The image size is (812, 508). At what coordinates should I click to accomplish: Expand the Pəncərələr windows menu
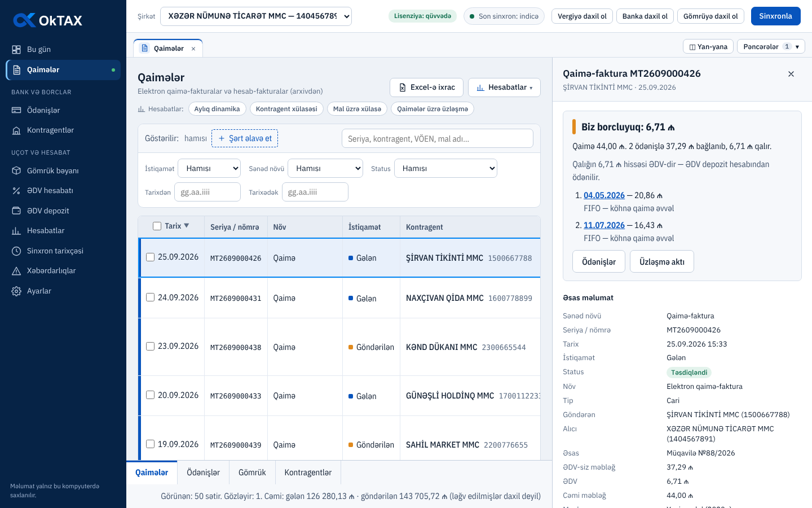(771, 47)
